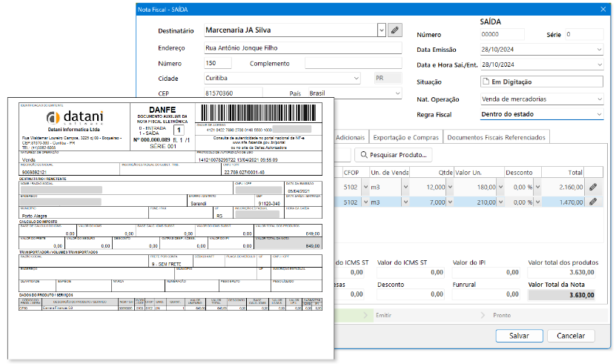Open the Data Emissão date picker
Viewport: 616px width, 364px height.
click(x=599, y=50)
